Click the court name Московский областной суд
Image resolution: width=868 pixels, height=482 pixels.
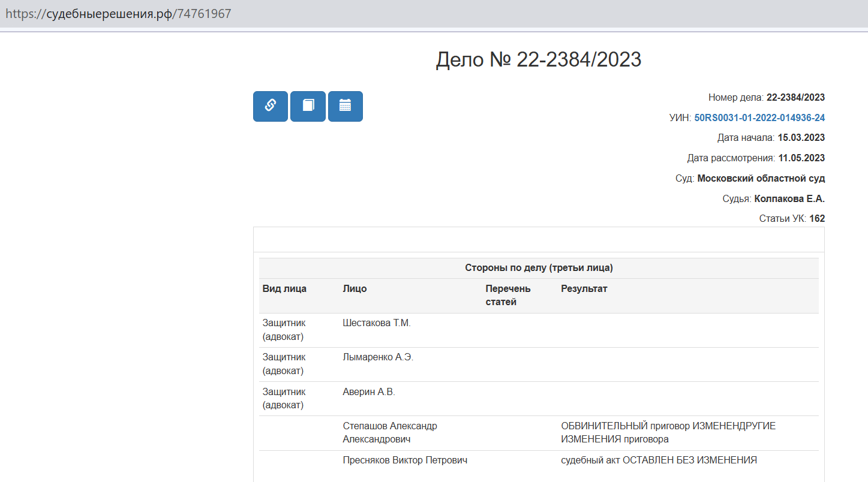761,179
